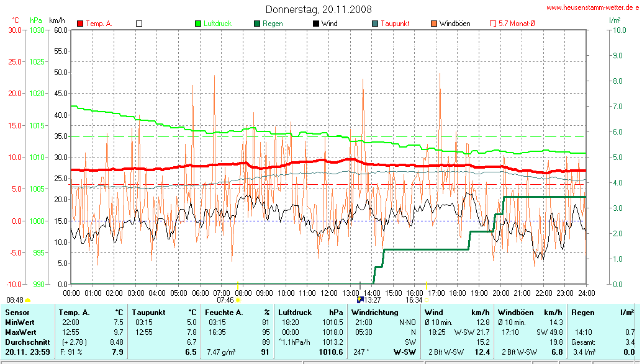Click the dark green Regen legend square
The image size is (642, 364).
click(x=257, y=24)
